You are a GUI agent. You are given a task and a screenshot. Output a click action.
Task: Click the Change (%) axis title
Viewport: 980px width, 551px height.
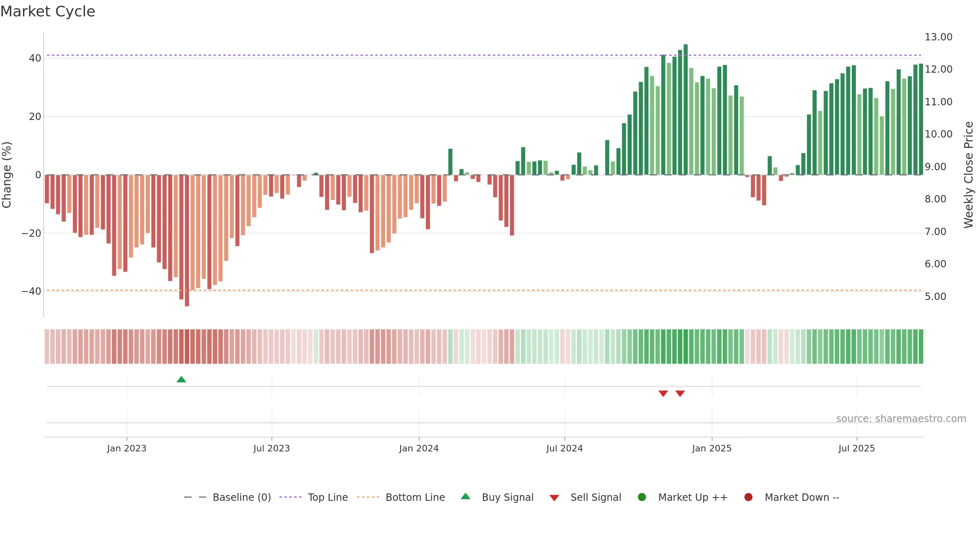click(7, 175)
